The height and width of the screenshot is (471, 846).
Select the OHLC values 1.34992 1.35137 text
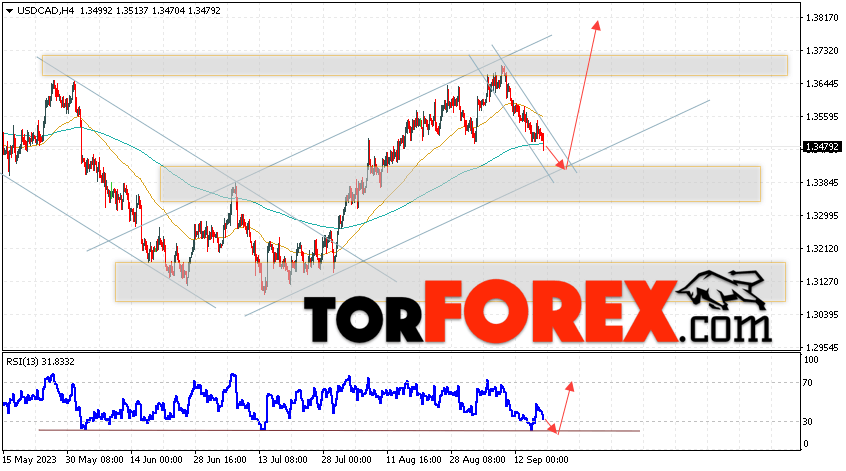114,11
